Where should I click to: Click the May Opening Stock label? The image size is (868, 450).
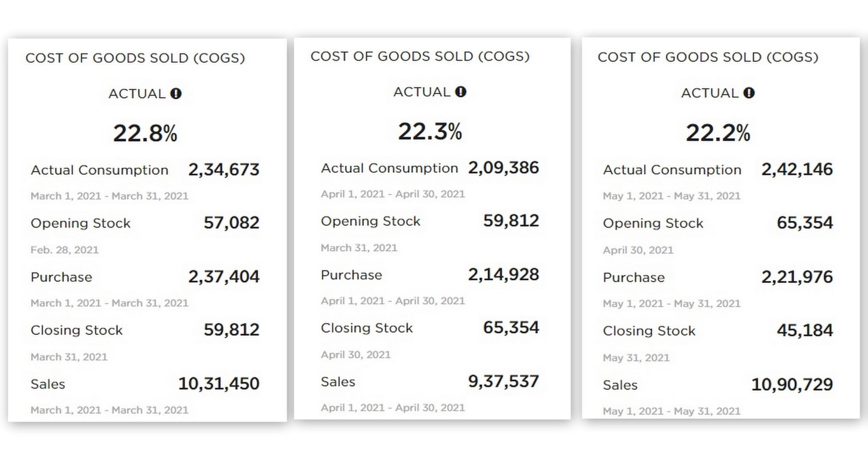tap(653, 223)
